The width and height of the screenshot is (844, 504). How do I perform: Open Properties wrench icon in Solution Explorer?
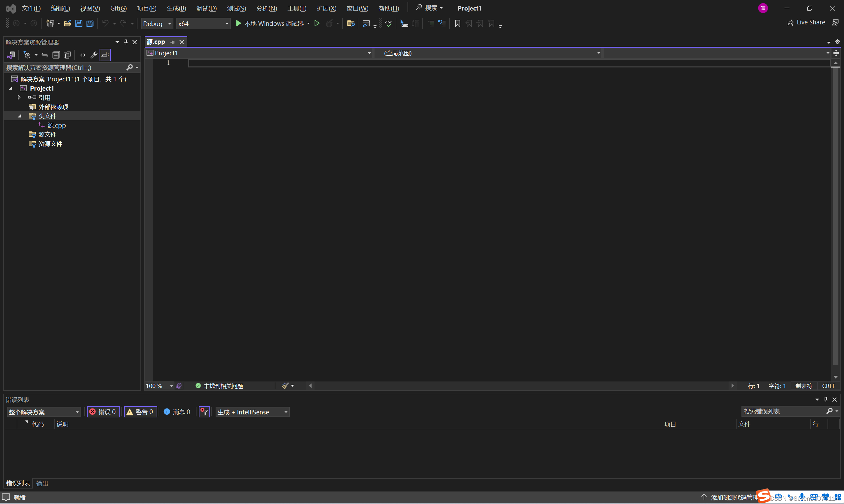[94, 55]
